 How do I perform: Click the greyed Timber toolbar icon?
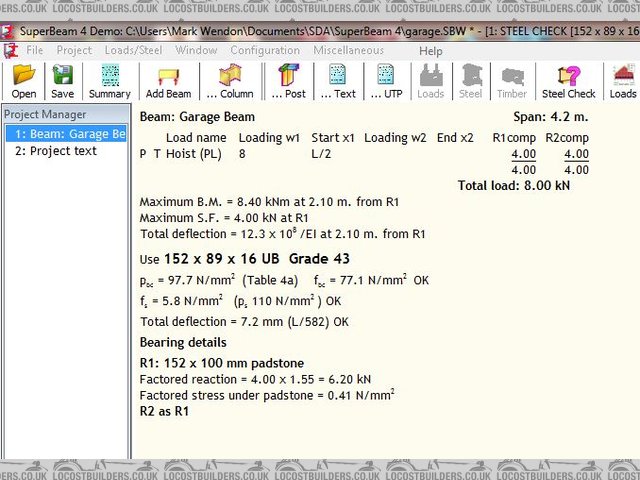tap(512, 80)
